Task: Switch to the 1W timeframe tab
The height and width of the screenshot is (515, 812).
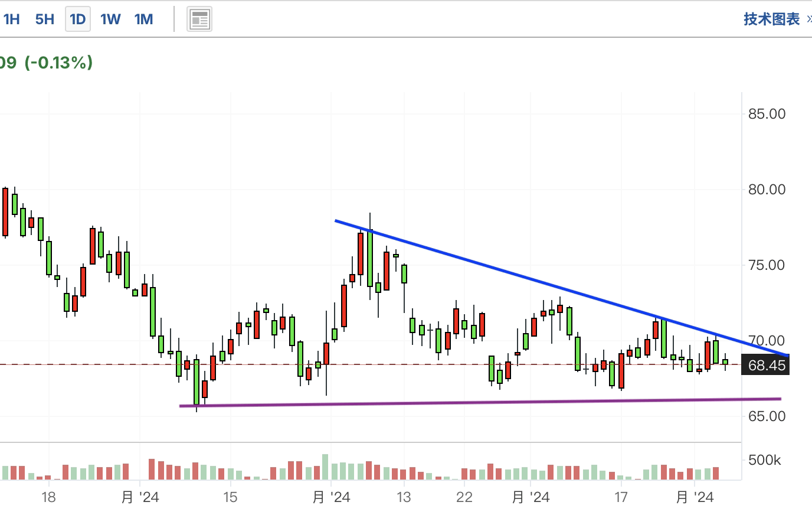Action: point(110,19)
